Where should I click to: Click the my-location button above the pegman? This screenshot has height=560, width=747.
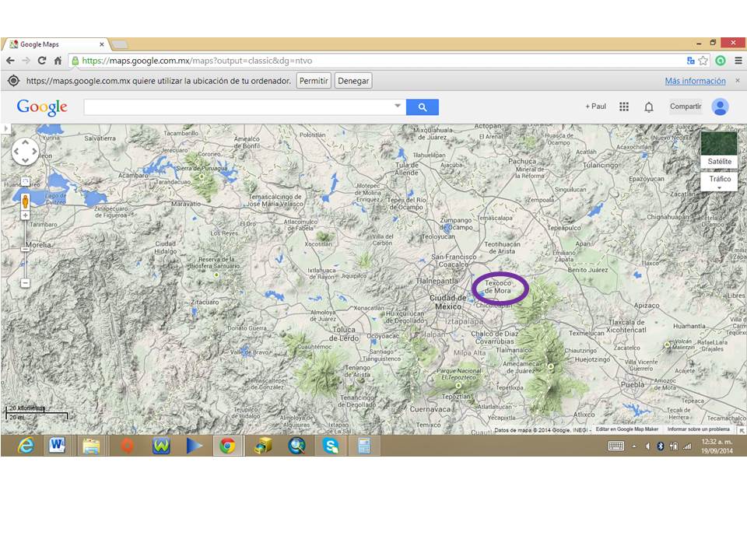pyautogui.click(x=25, y=181)
